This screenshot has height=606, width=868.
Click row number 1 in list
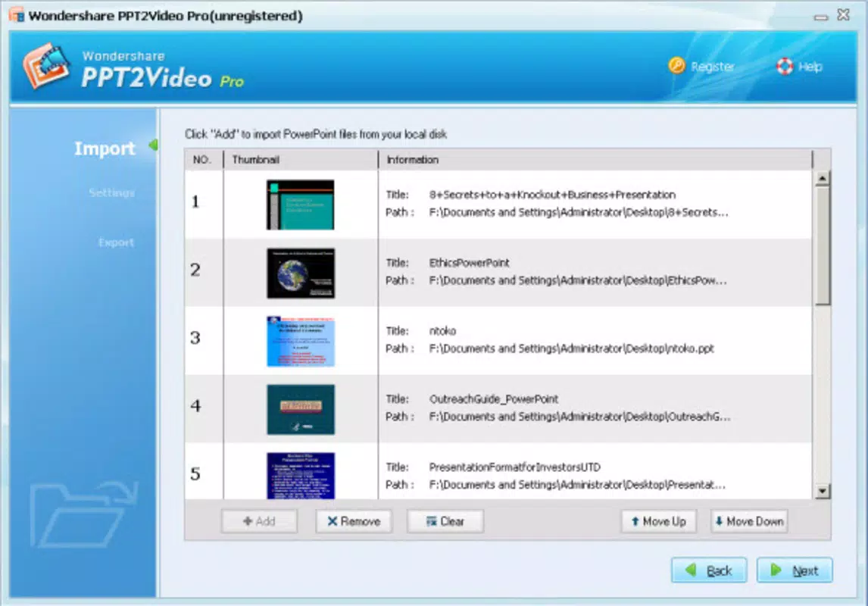click(195, 201)
